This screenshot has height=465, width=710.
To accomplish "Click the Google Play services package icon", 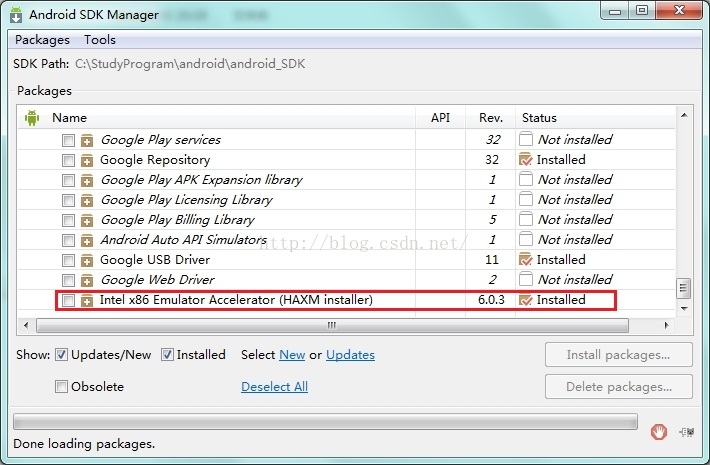I will 87,140.
